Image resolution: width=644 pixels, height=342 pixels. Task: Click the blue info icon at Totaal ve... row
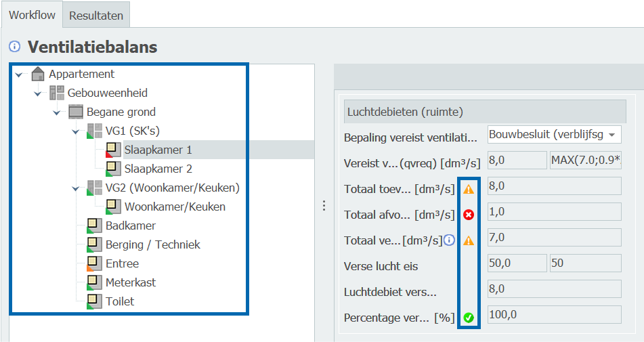(448, 240)
